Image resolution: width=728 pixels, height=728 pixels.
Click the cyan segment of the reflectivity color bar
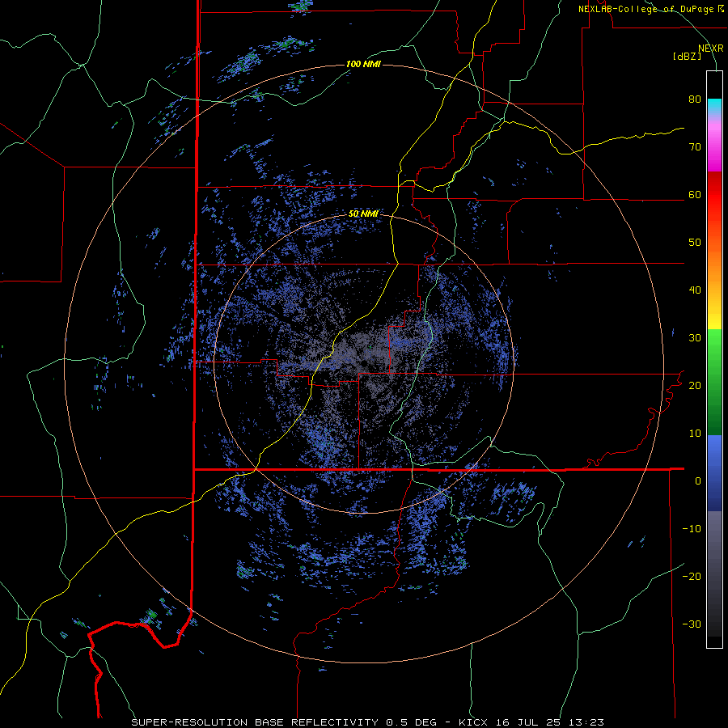pyautogui.click(x=714, y=105)
